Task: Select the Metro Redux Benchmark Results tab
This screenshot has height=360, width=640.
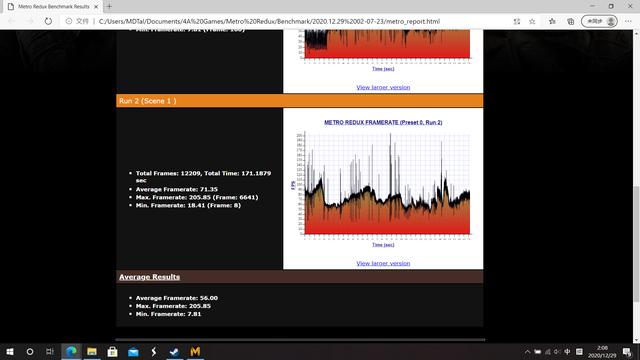Action: coord(52,7)
